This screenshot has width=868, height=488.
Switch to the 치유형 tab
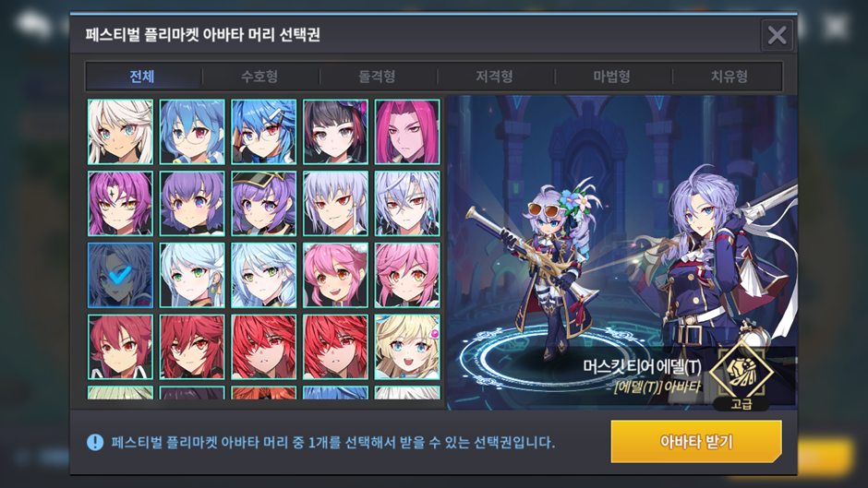click(x=729, y=77)
